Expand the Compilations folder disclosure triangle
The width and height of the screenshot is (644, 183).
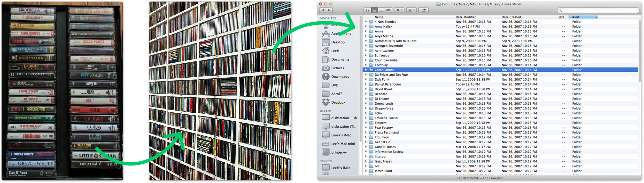[366, 70]
